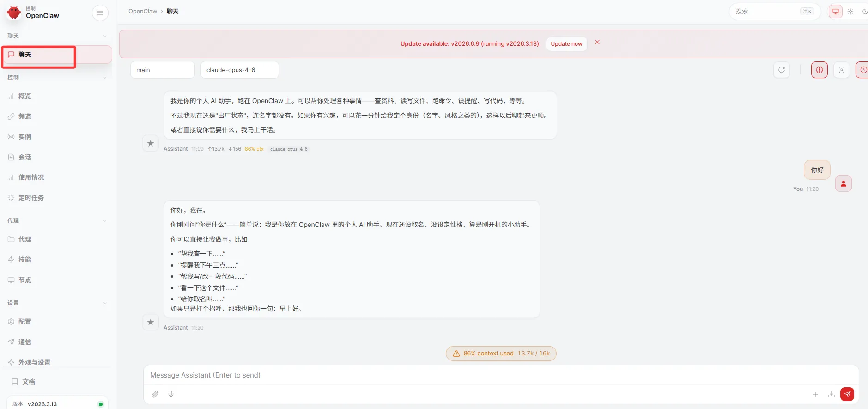Click the ↑13.7k token count
This screenshot has width=868, height=409.
[216, 149]
